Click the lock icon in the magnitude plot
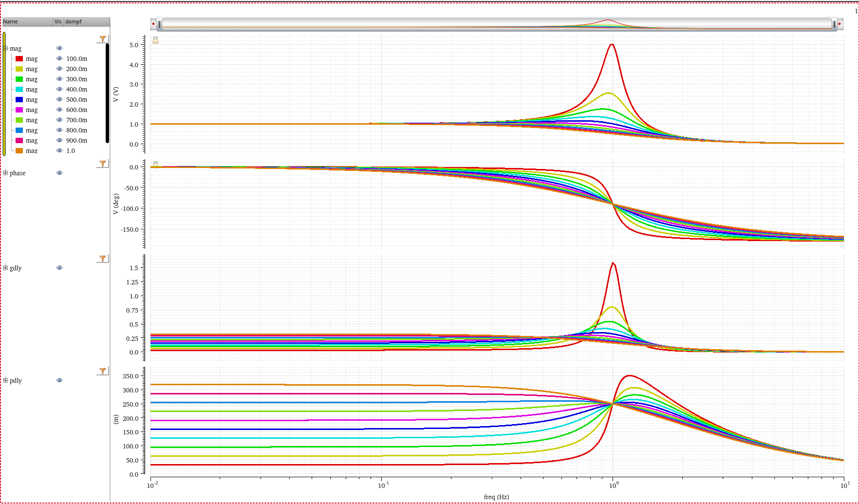The image size is (859, 504). click(x=155, y=40)
